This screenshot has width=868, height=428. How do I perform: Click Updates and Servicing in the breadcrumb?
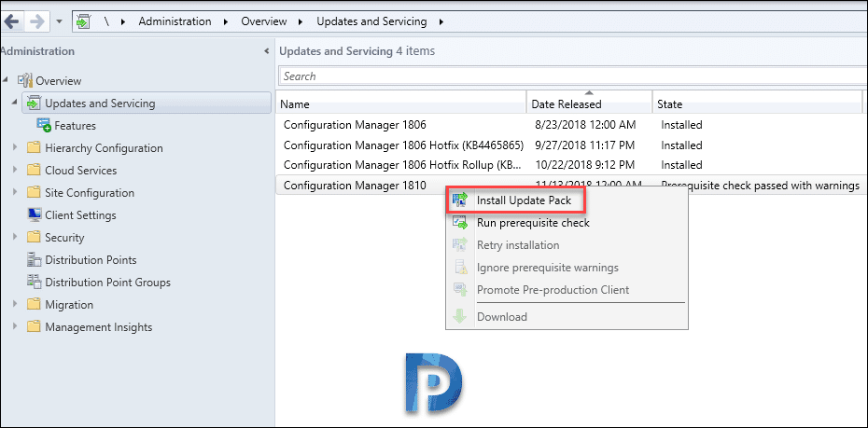(x=371, y=21)
